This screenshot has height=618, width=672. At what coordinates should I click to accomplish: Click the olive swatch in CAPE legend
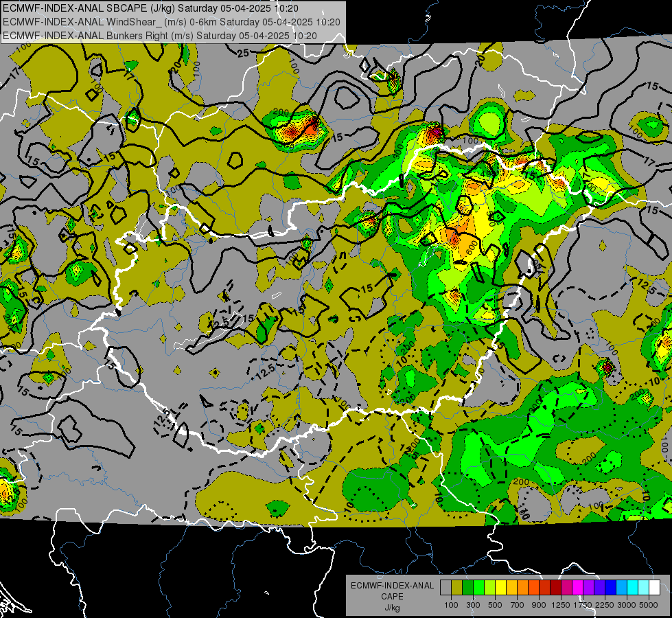[457, 588]
